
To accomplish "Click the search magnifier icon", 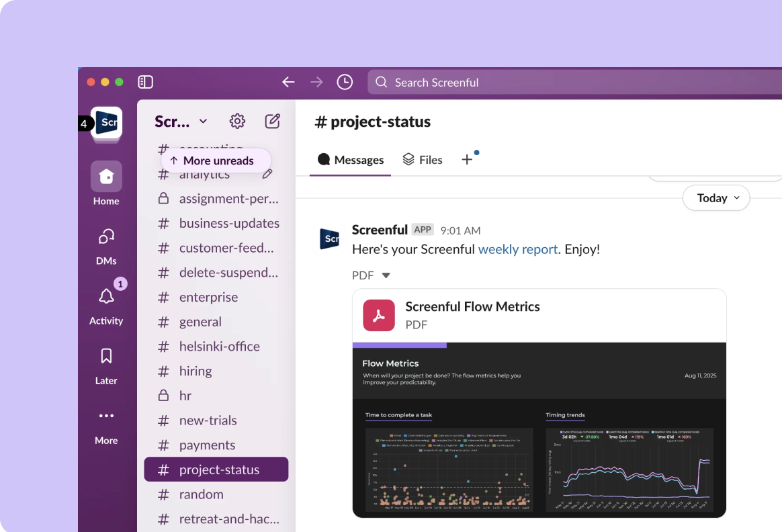I will pyautogui.click(x=382, y=82).
